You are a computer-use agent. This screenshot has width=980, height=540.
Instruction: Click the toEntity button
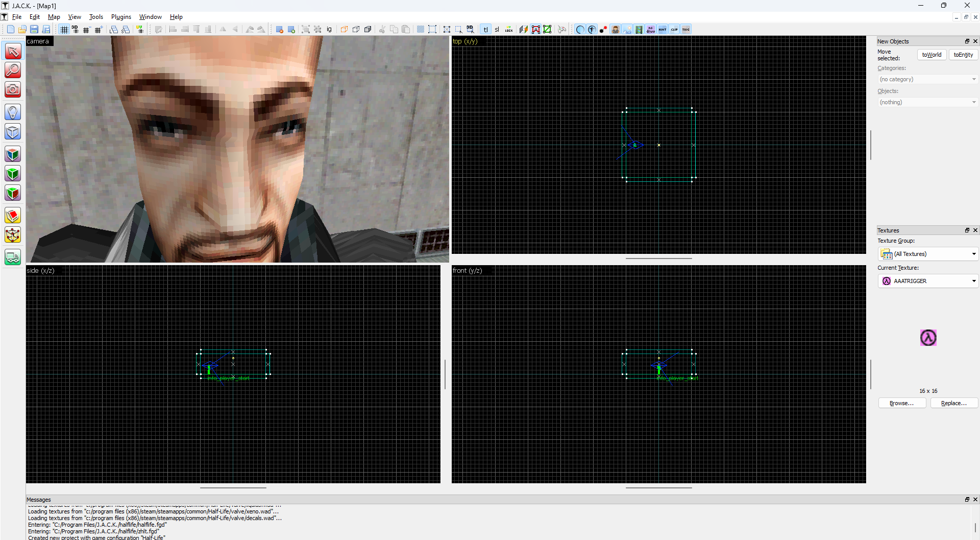click(x=963, y=55)
